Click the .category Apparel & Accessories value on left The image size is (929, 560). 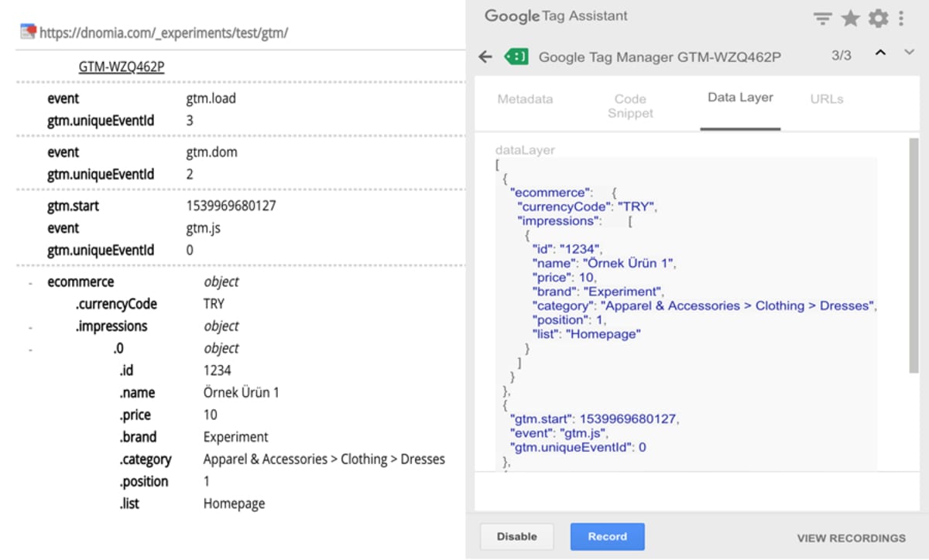pos(324,459)
